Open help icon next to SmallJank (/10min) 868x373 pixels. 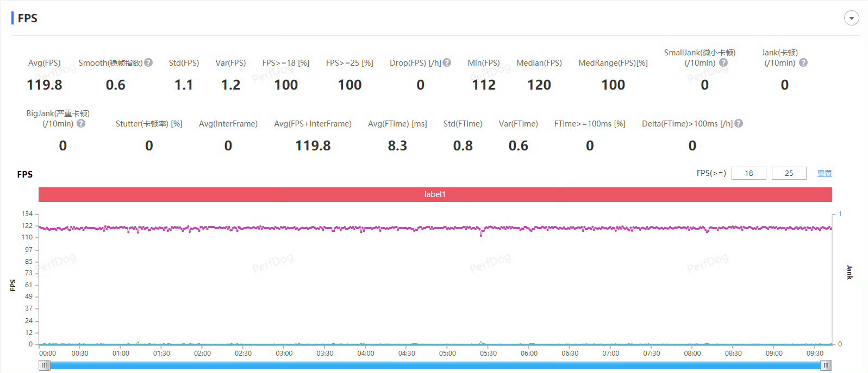723,63
